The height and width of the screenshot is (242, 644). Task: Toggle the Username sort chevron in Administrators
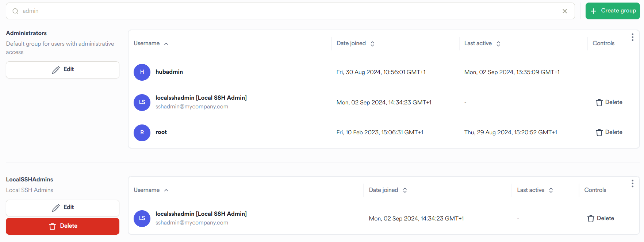(166, 43)
